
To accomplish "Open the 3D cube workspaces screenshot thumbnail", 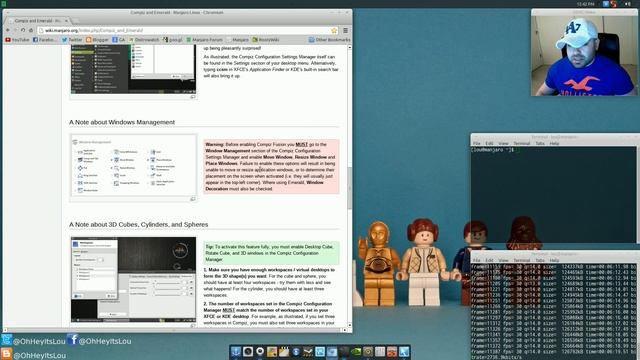I will tap(133, 279).
